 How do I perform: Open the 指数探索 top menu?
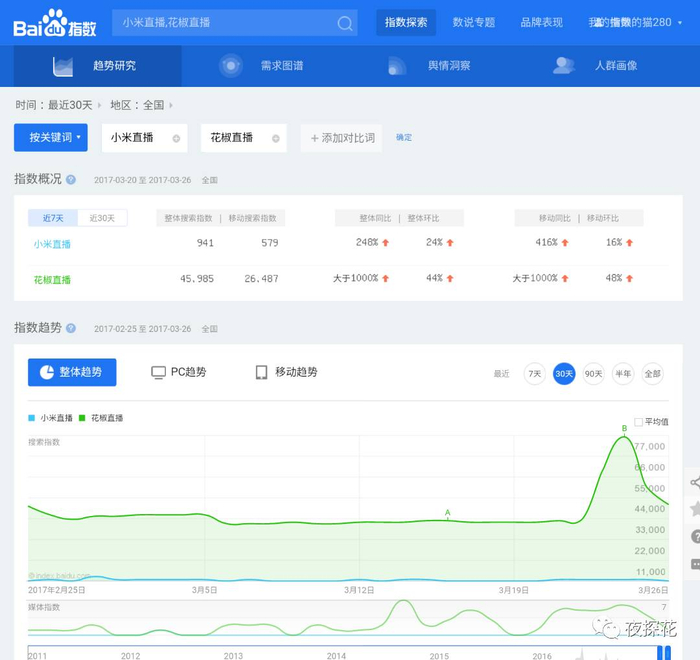pyautogui.click(x=406, y=22)
